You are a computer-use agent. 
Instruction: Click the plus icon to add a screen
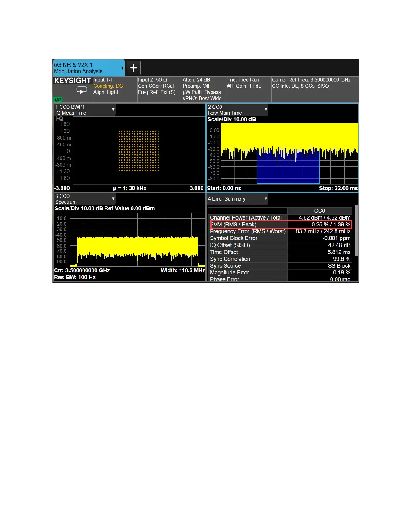[133, 68]
